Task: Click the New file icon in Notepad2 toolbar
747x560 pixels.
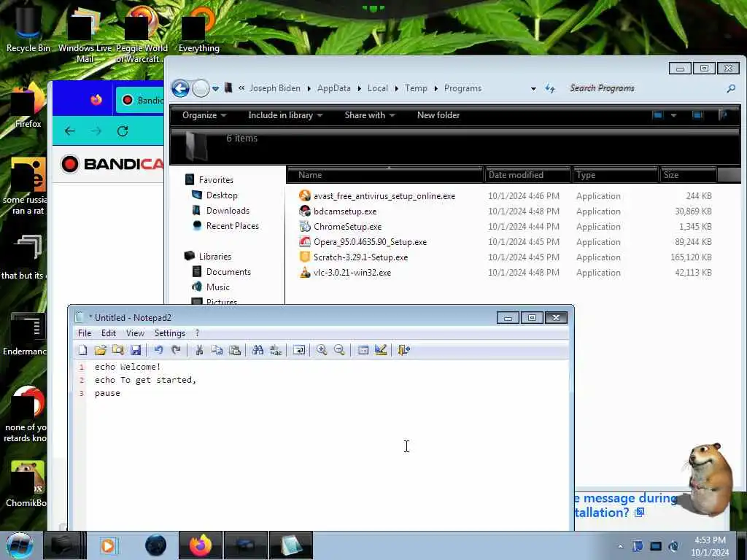Action: click(82, 350)
